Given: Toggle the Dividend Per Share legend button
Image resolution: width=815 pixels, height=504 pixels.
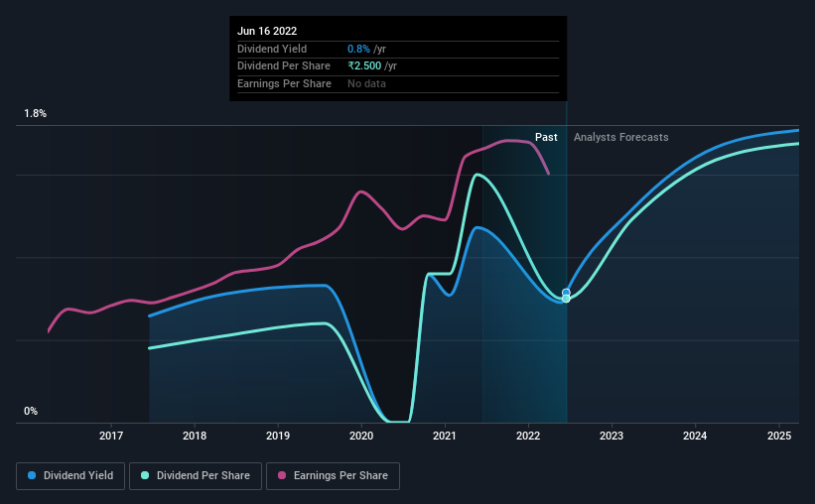Looking at the screenshot, I should point(196,476).
